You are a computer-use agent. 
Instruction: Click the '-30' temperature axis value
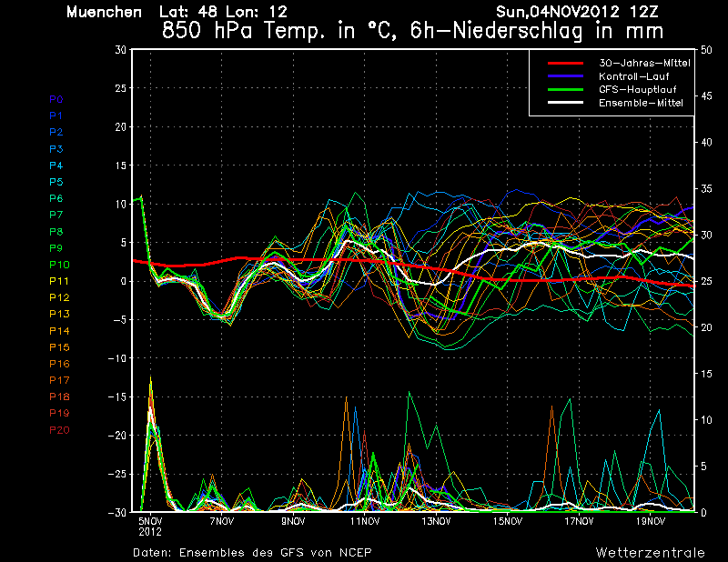[x=117, y=512]
